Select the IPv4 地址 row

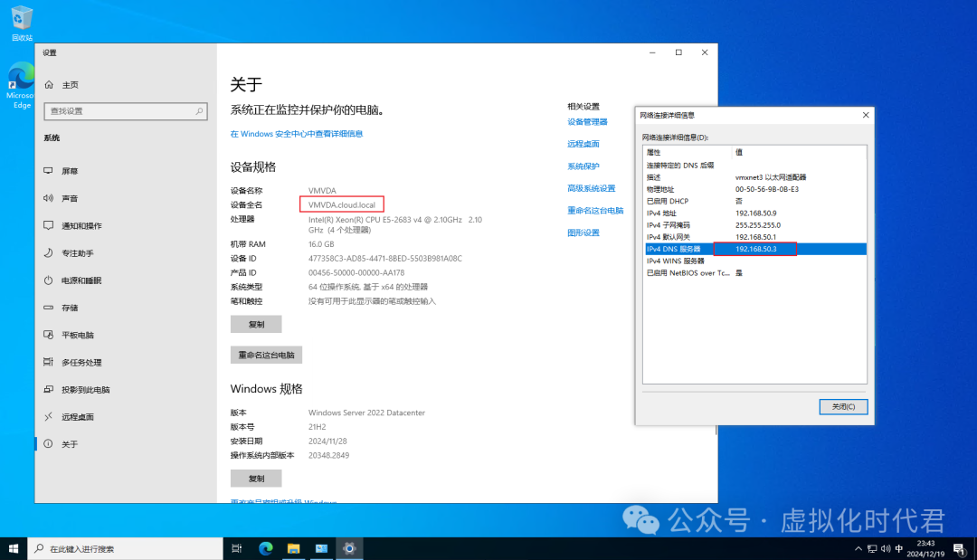(754, 213)
